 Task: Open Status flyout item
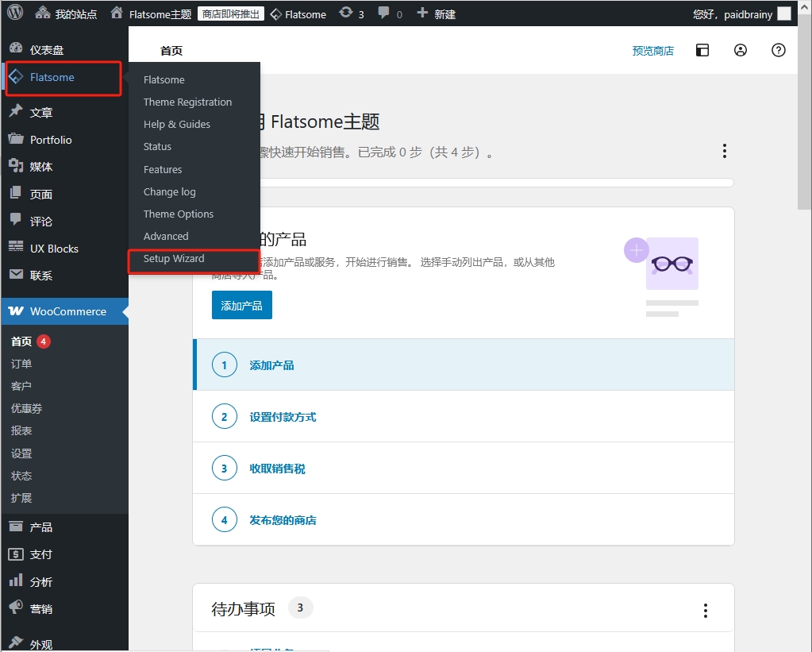(157, 147)
